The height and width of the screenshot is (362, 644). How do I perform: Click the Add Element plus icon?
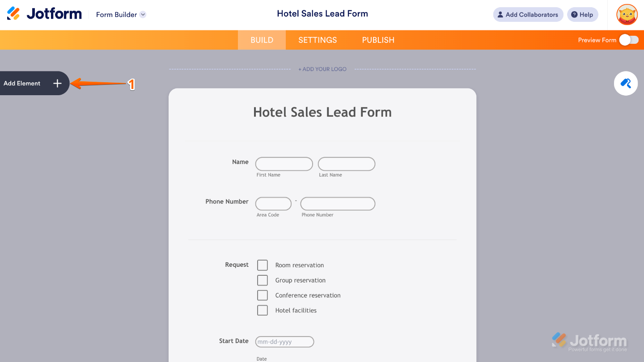(x=57, y=83)
